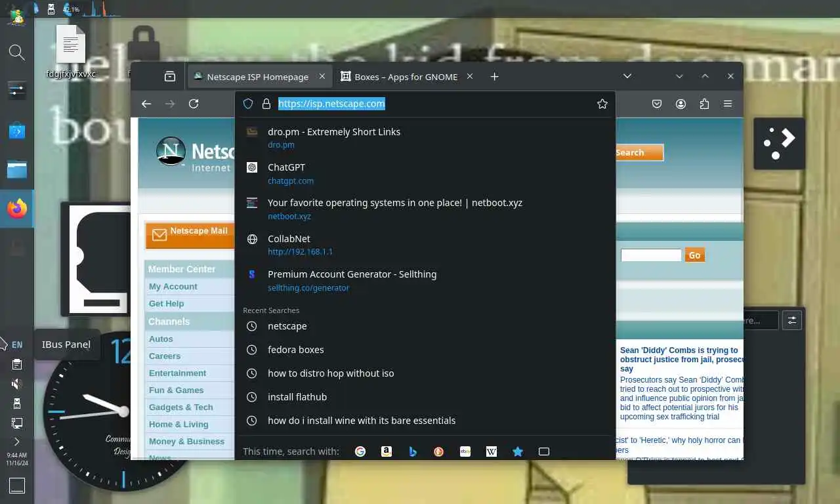Viewport: 840px width, 504px height.
Task: Click the tracking protection shield icon
Action: (248, 104)
